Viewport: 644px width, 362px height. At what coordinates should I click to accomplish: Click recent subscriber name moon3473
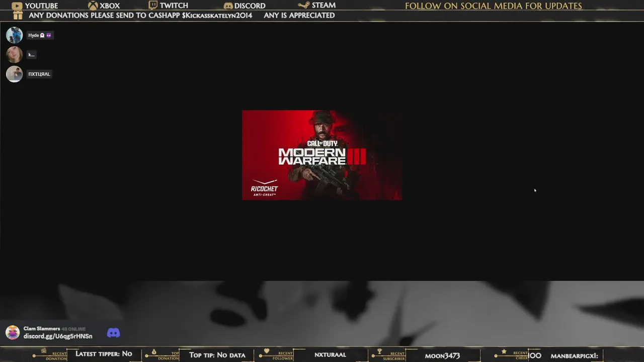[x=442, y=355]
